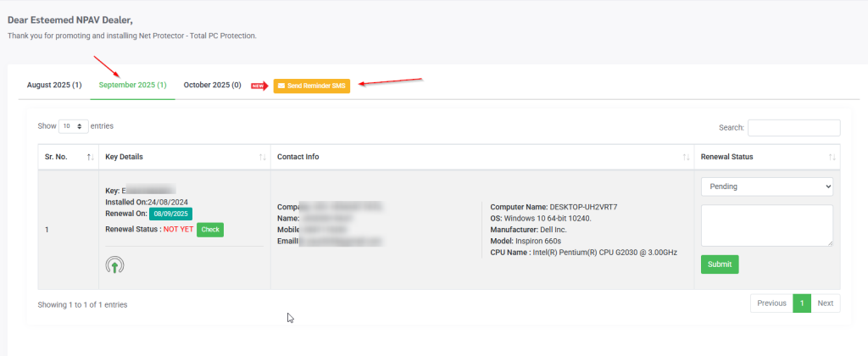Click sort arrows in Contact Info header
This screenshot has height=356, width=868.
tap(686, 157)
